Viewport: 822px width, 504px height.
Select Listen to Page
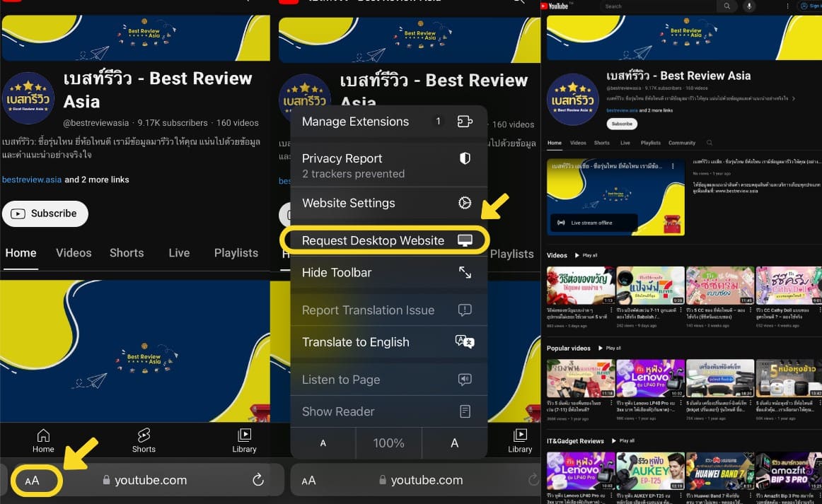(389, 380)
